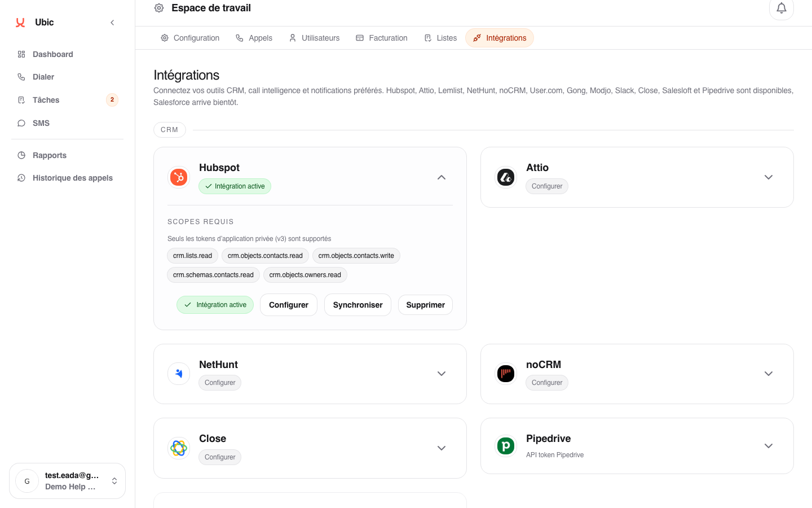812x508 pixels.
Task: Click Configurer under Close
Action: pos(220,457)
